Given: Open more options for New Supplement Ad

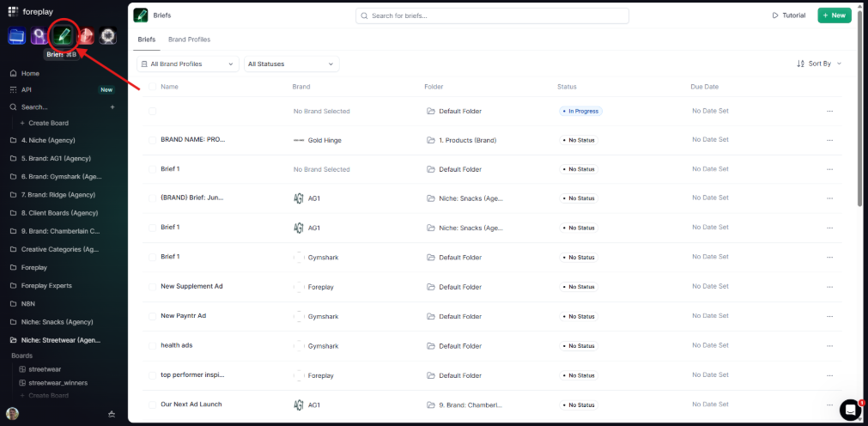Looking at the screenshot, I should pos(829,287).
